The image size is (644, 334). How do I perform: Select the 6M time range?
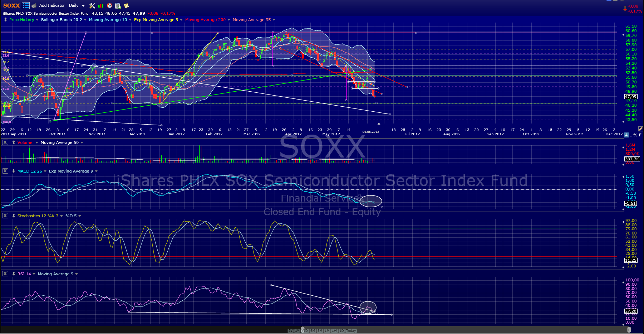pyautogui.click(x=313, y=331)
